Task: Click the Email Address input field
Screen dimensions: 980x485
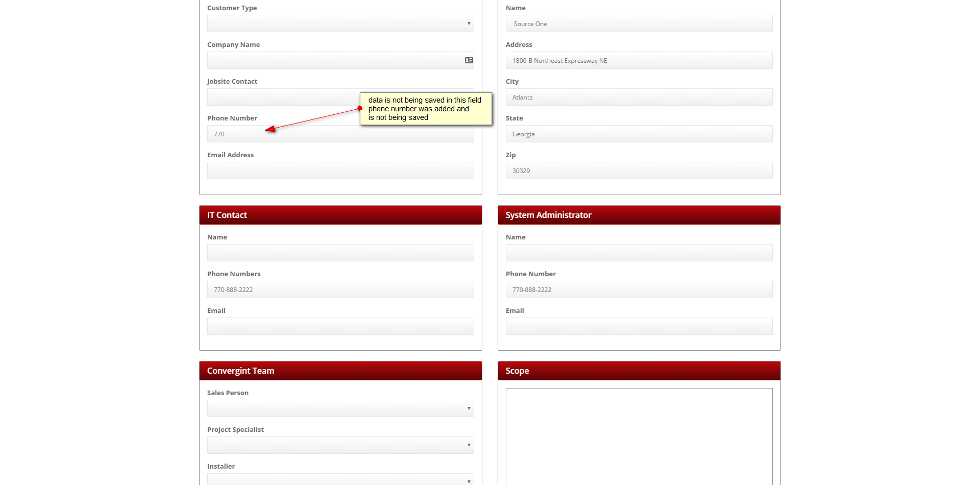Action: [x=340, y=171]
